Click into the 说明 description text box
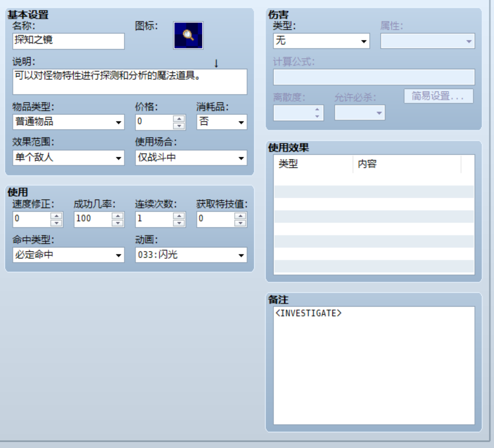The width and height of the screenshot is (494, 448). (130, 82)
